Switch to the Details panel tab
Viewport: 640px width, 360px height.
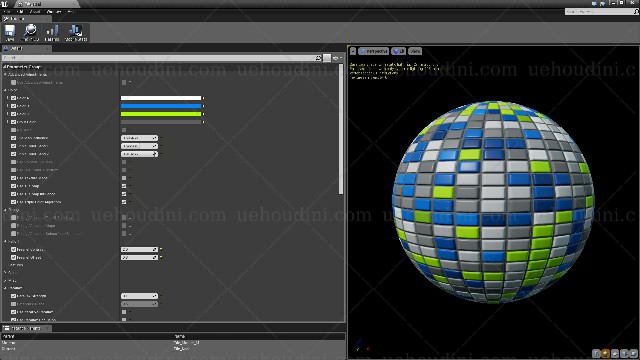tap(16, 49)
